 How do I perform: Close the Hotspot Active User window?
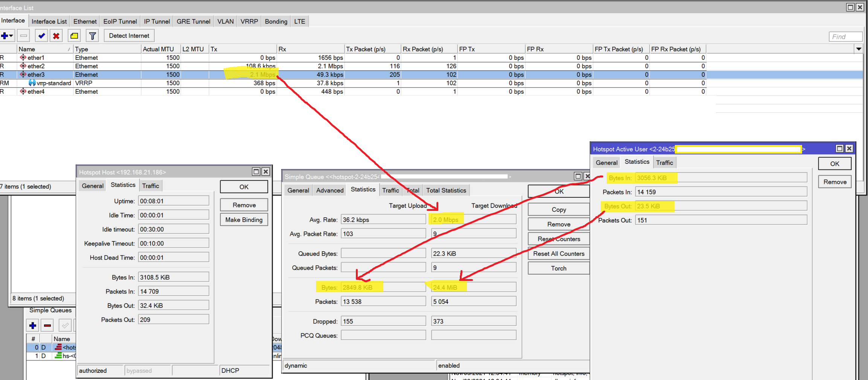[849, 149]
